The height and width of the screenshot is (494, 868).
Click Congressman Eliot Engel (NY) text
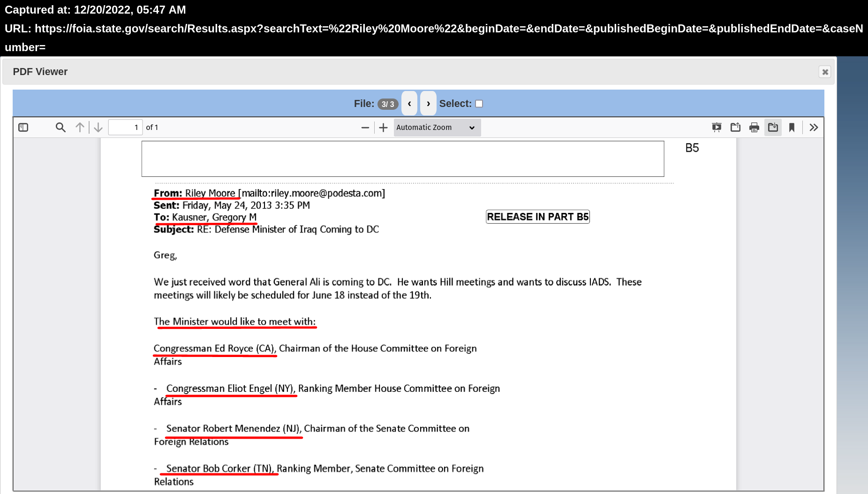coord(230,388)
